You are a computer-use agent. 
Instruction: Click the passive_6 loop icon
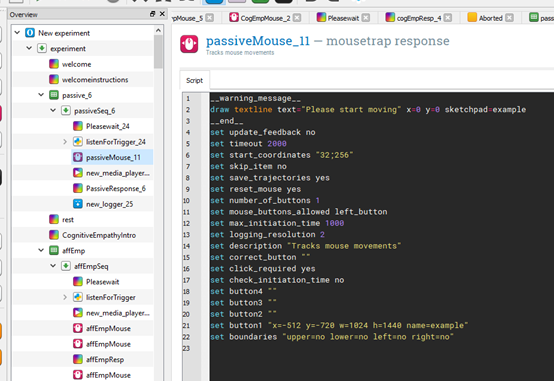[54, 95]
